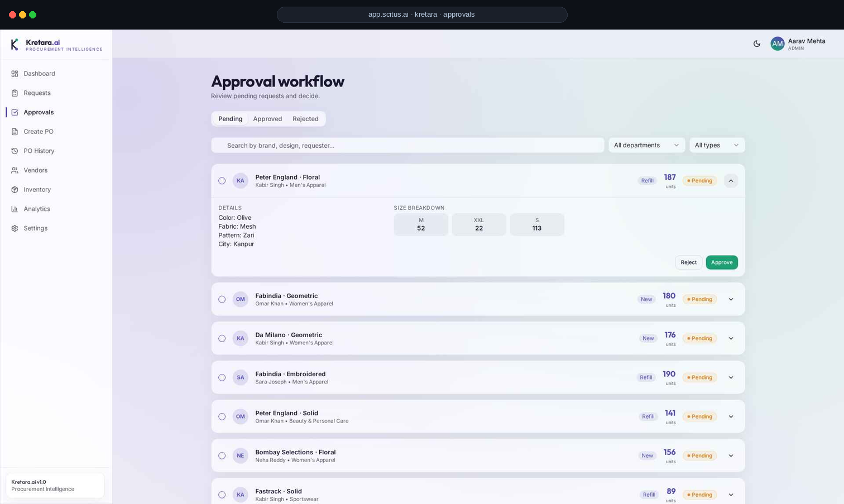This screenshot has width=844, height=504.
Task: Open the All departments dropdown
Action: click(646, 145)
